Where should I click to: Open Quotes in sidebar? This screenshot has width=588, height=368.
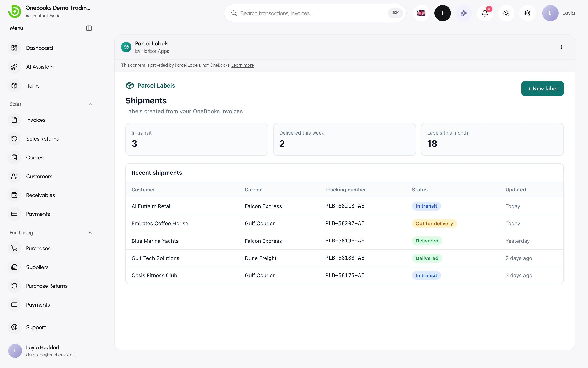[35, 157]
